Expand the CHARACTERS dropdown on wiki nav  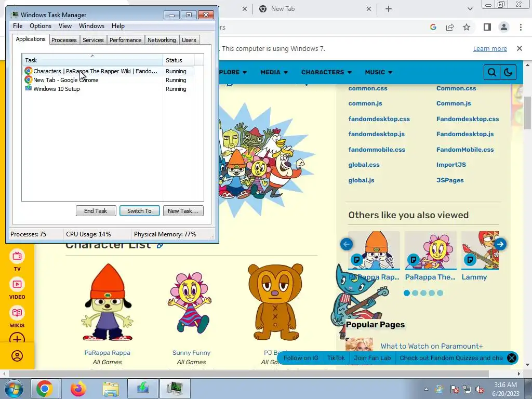point(326,72)
